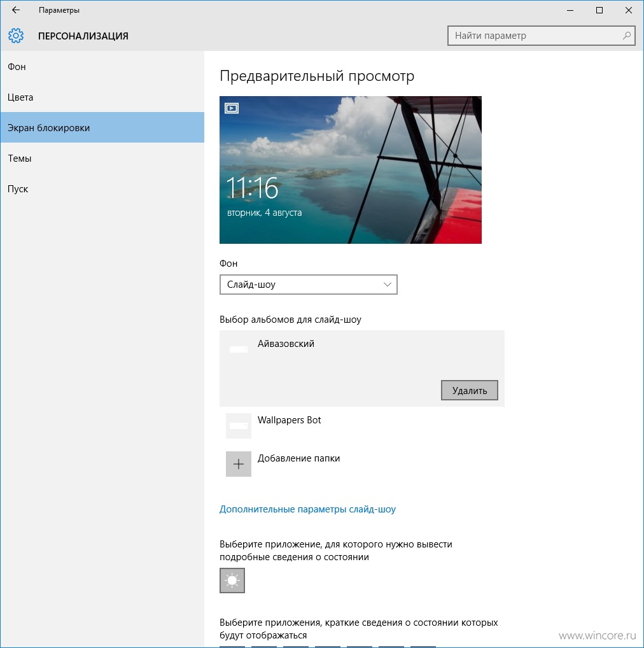Open the Пуск section
The height and width of the screenshot is (648, 644).
pyautogui.click(x=102, y=189)
